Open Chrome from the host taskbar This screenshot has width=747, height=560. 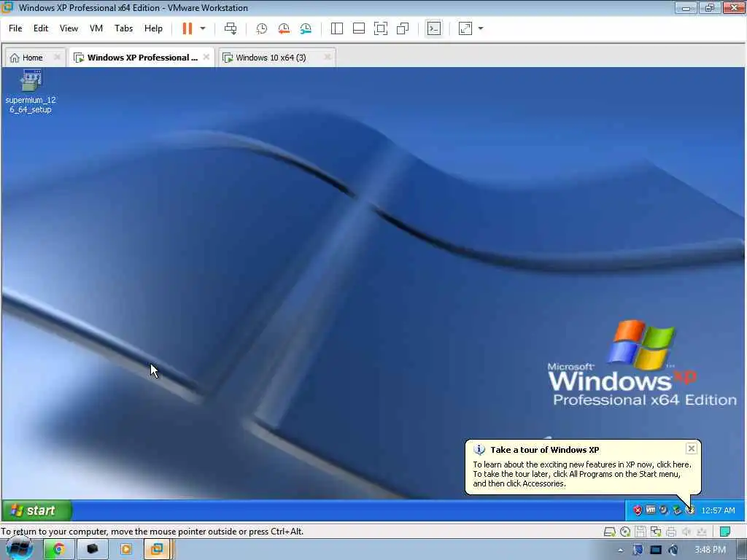(58, 550)
